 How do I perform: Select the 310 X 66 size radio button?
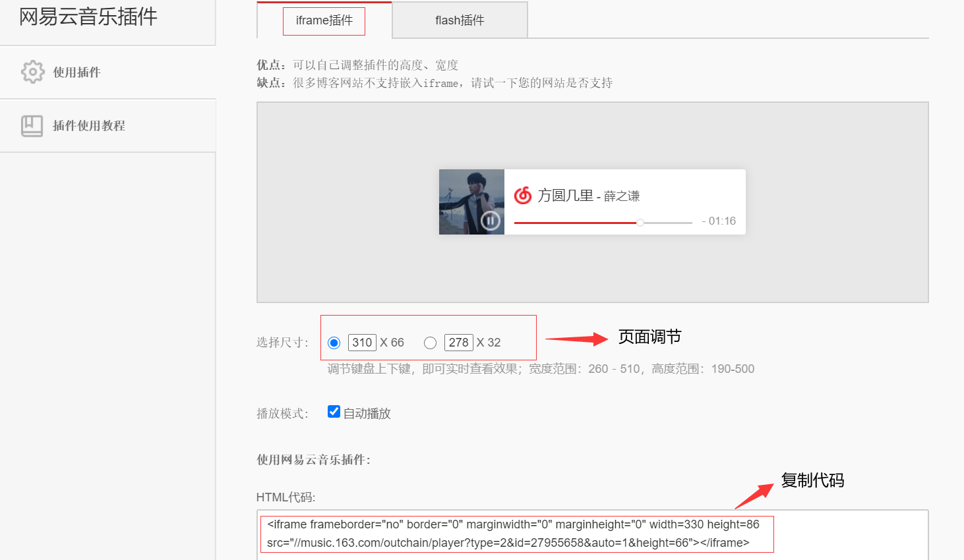click(334, 343)
